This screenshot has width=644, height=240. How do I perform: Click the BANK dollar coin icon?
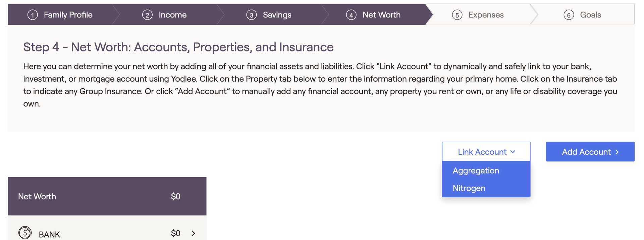point(25,233)
